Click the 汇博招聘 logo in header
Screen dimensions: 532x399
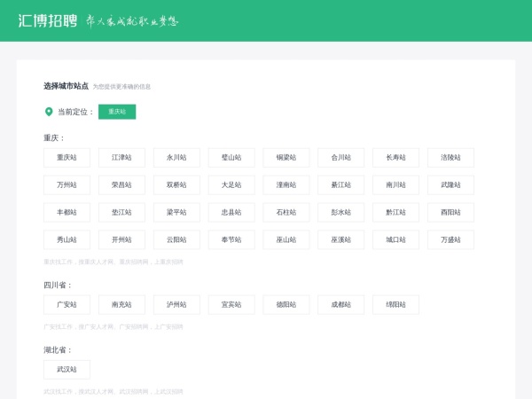(48, 20)
